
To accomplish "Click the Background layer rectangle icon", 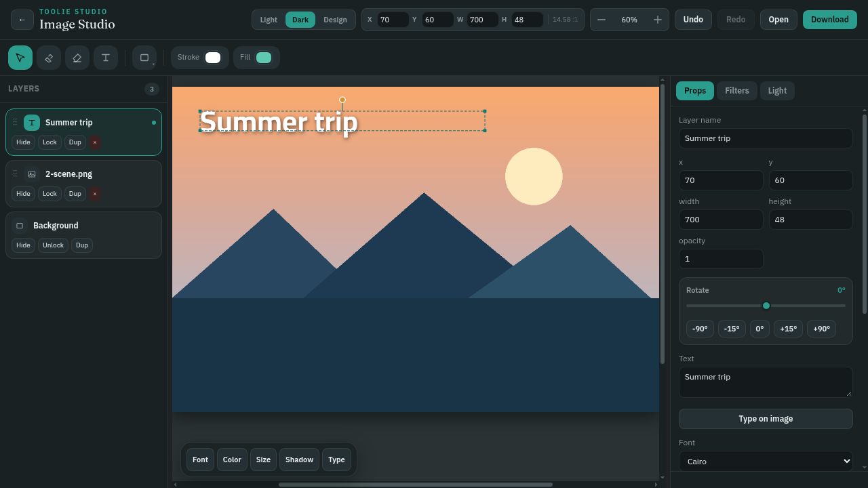I will pos(20,226).
